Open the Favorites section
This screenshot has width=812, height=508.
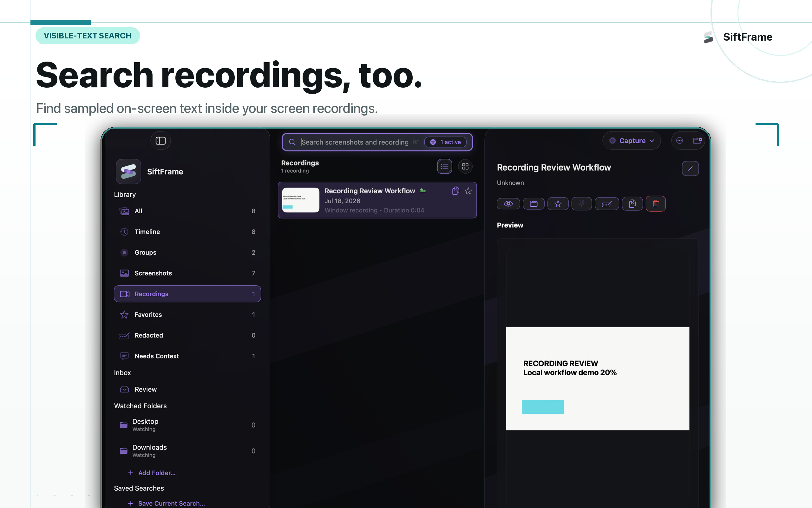[x=187, y=314]
